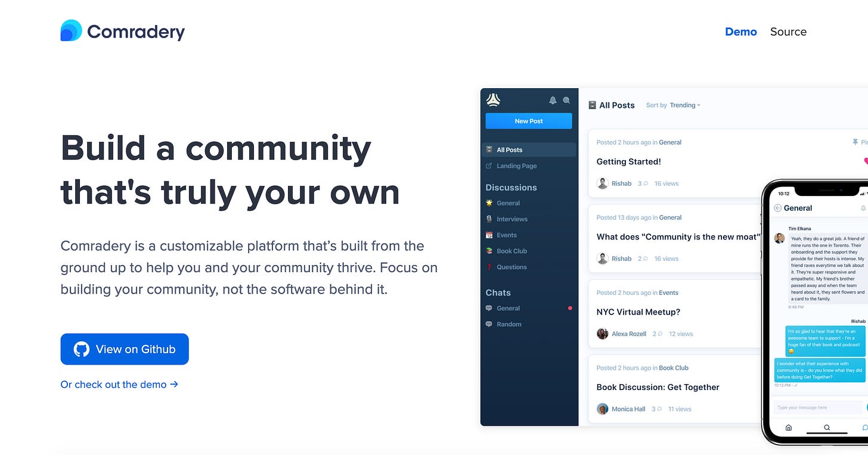
Task: Click the Comradery logo at top left
Action: tap(123, 31)
